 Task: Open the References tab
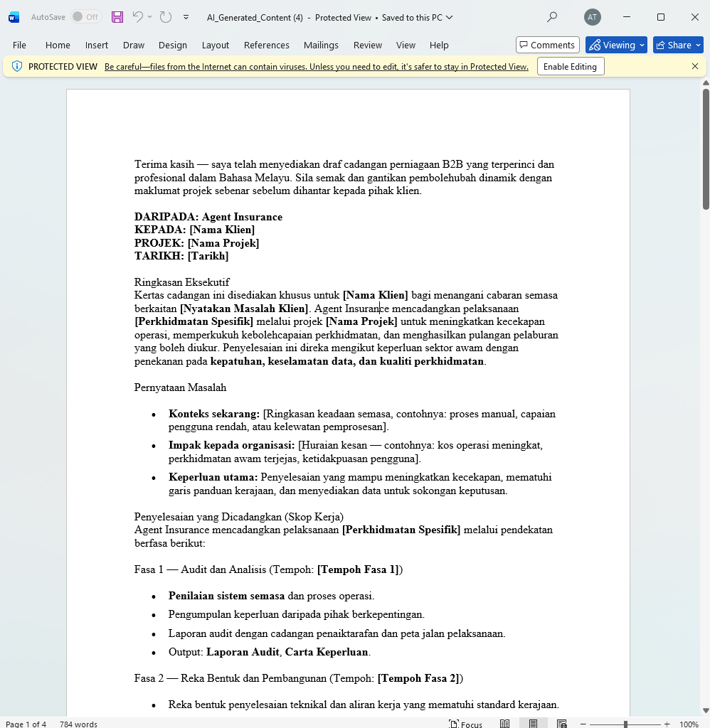[266, 45]
